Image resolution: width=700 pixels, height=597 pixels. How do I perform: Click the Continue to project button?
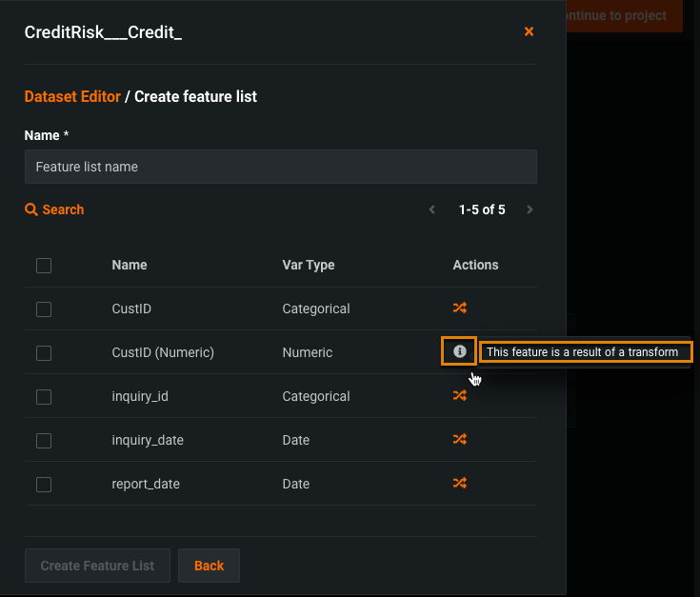pos(624,15)
